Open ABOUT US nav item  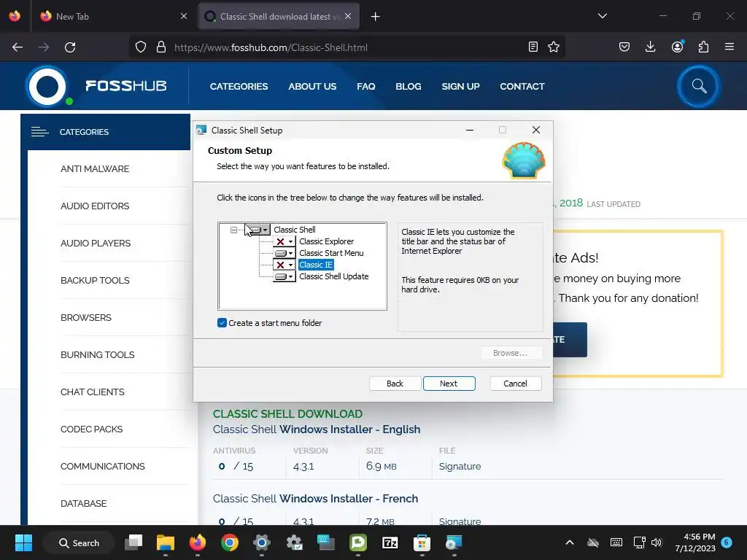coord(312,87)
